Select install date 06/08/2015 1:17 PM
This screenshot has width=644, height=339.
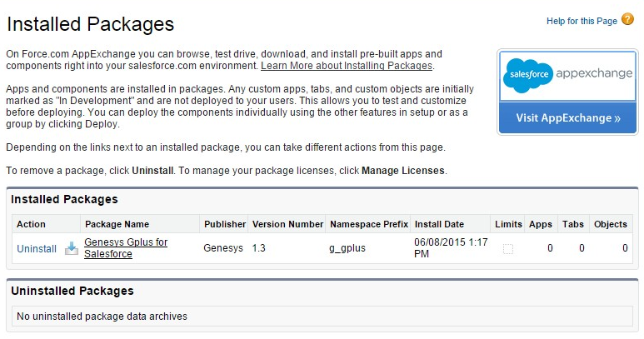451,248
